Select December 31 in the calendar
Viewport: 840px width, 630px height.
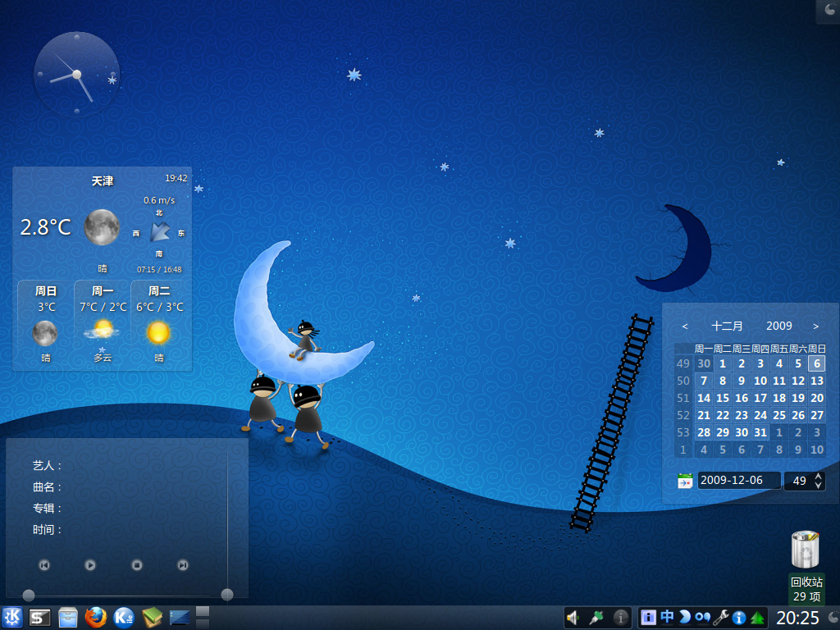point(760,432)
